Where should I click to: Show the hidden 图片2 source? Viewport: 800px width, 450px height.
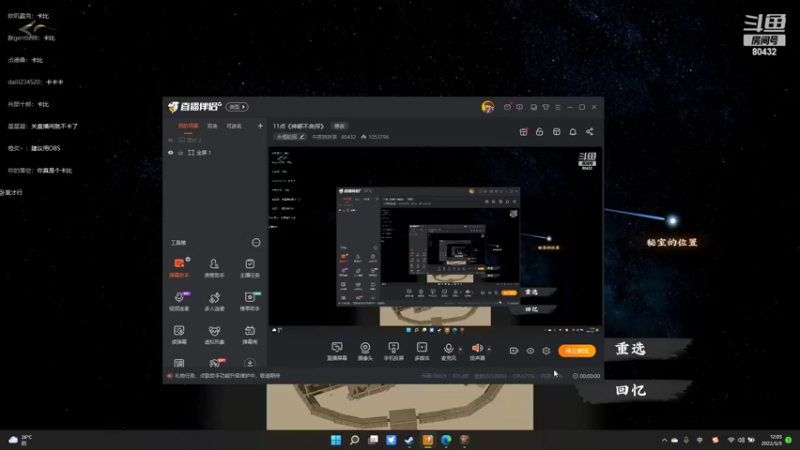point(171,140)
